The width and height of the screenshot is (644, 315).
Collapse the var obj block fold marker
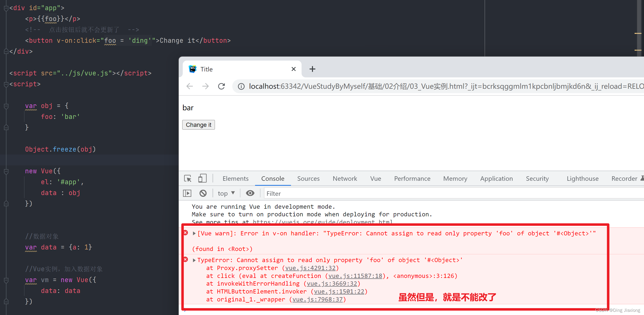[x=6, y=106]
